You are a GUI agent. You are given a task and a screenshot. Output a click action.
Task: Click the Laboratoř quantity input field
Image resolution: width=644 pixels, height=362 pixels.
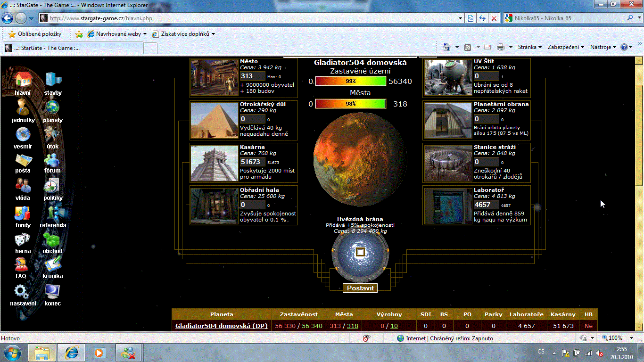pyautogui.click(x=486, y=205)
